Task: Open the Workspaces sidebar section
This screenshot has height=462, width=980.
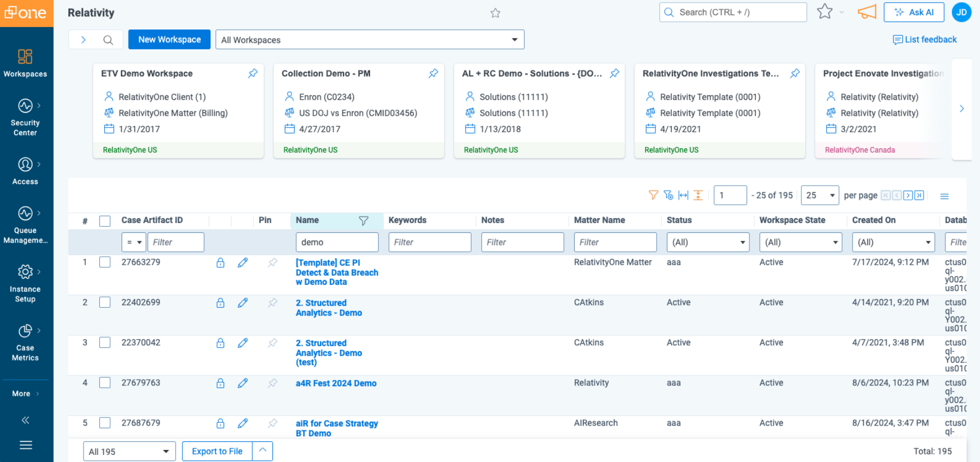Action: (26, 63)
